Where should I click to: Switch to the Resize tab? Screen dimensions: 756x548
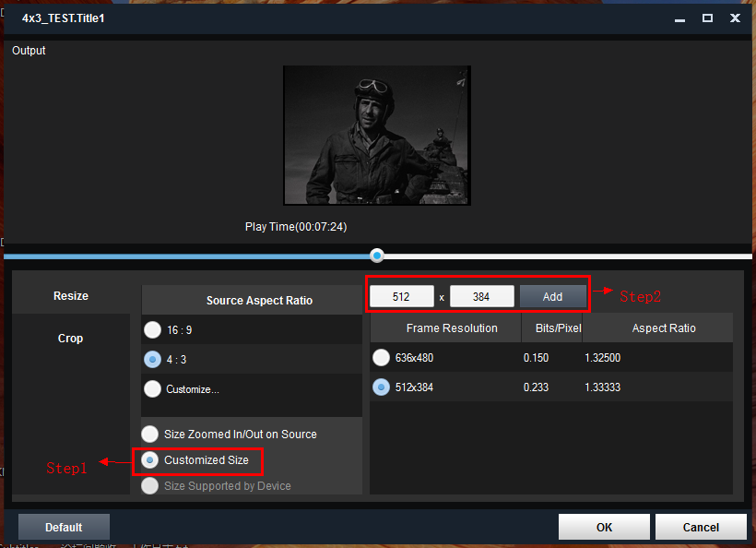click(x=71, y=296)
